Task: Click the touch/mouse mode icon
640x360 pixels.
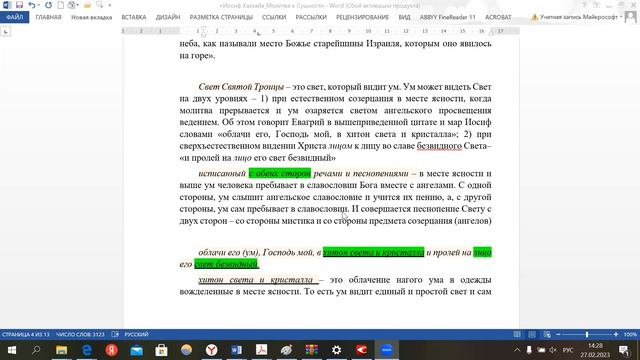Action: 100,5
